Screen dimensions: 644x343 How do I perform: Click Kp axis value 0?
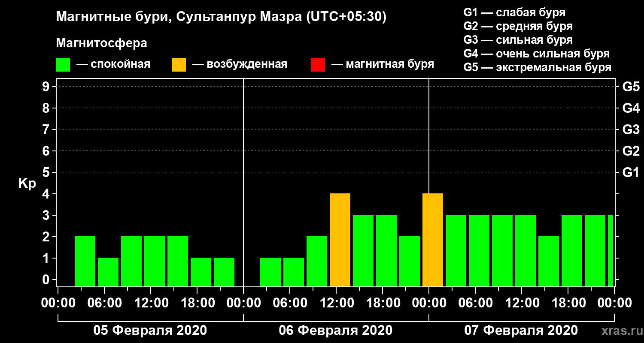click(47, 280)
